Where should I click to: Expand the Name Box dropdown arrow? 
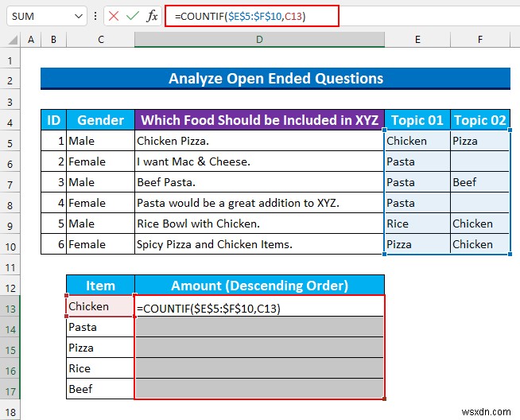point(79,16)
